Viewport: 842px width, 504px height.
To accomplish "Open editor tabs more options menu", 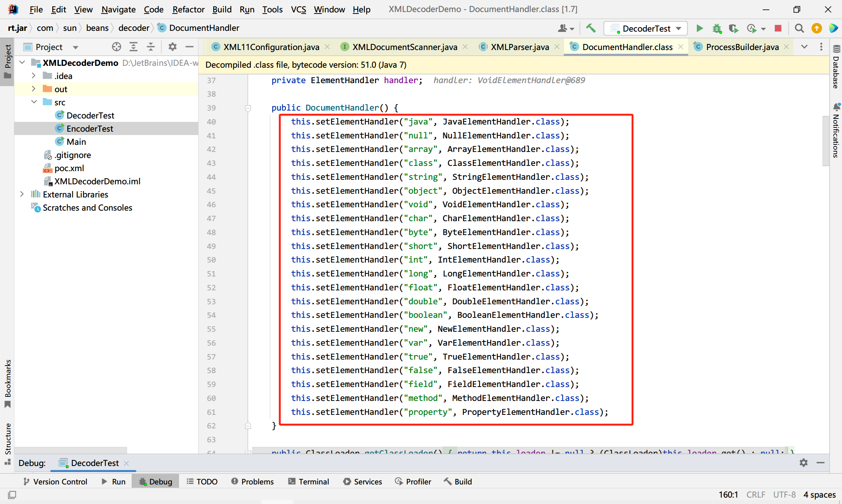I will (x=821, y=47).
